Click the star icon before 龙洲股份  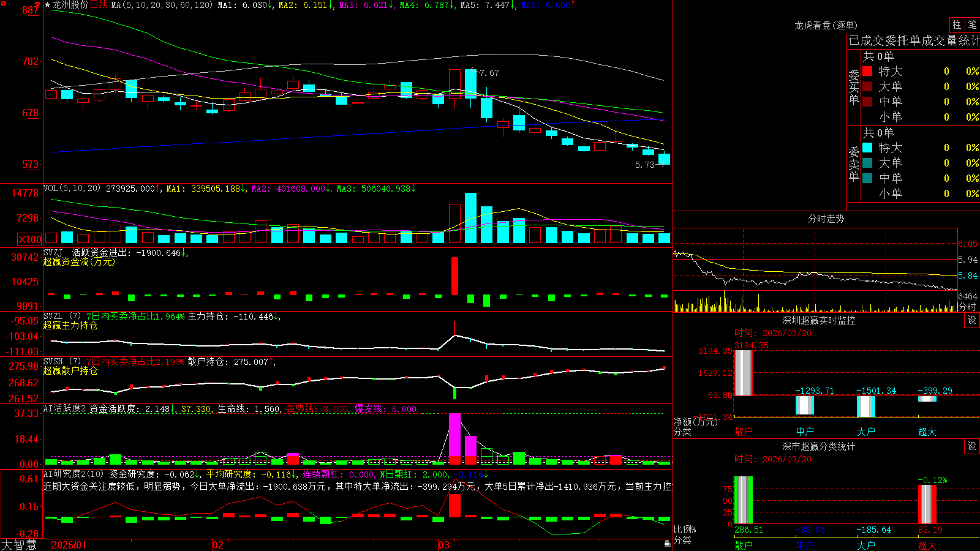point(48,5)
